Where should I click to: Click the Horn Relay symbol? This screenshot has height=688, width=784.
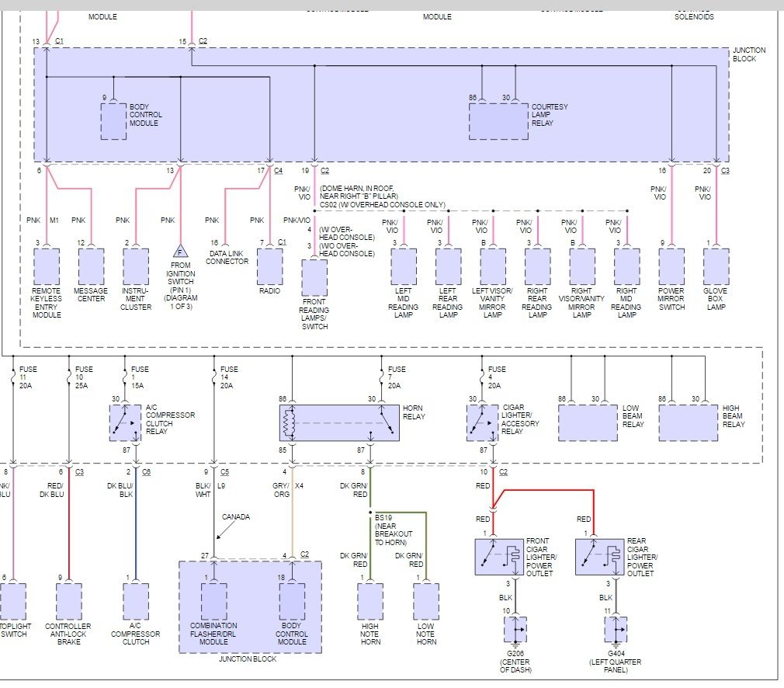tap(339, 422)
